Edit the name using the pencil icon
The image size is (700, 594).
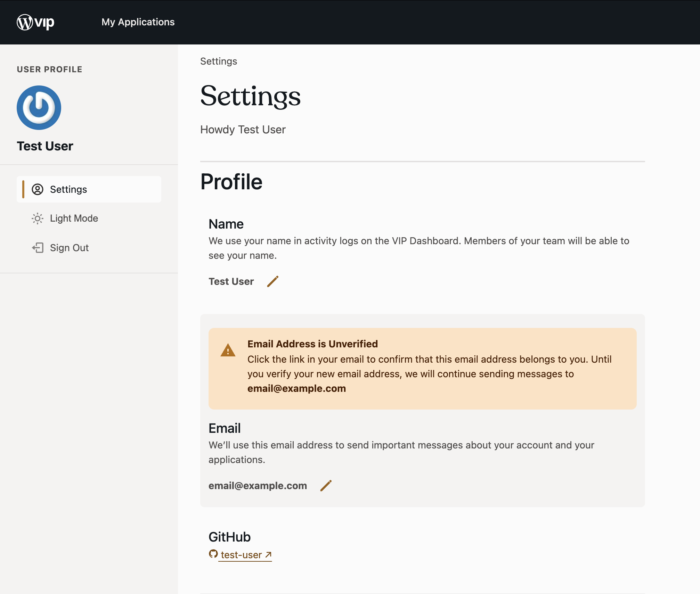pos(272,281)
